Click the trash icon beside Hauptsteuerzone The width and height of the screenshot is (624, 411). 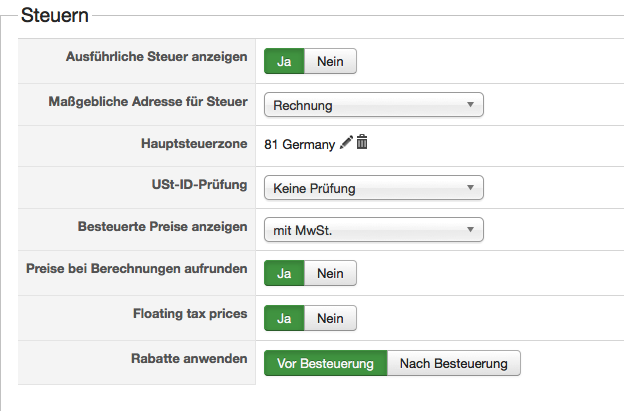pos(362,144)
